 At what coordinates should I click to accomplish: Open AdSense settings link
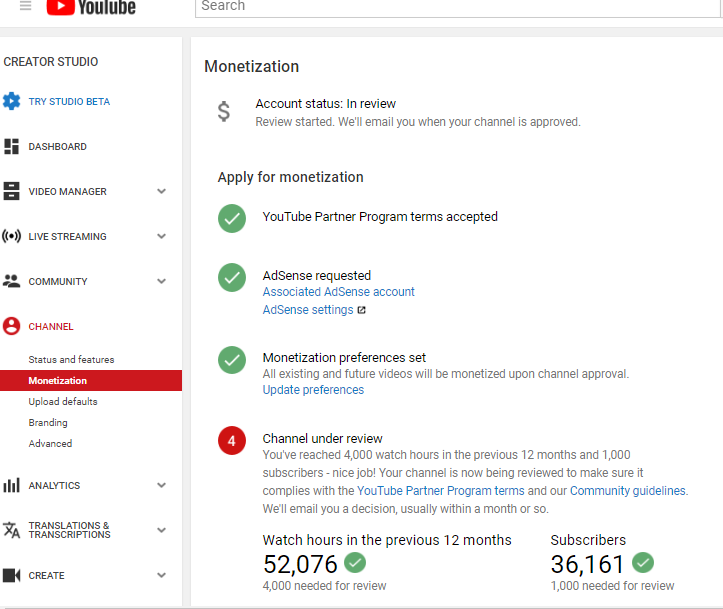(x=308, y=310)
